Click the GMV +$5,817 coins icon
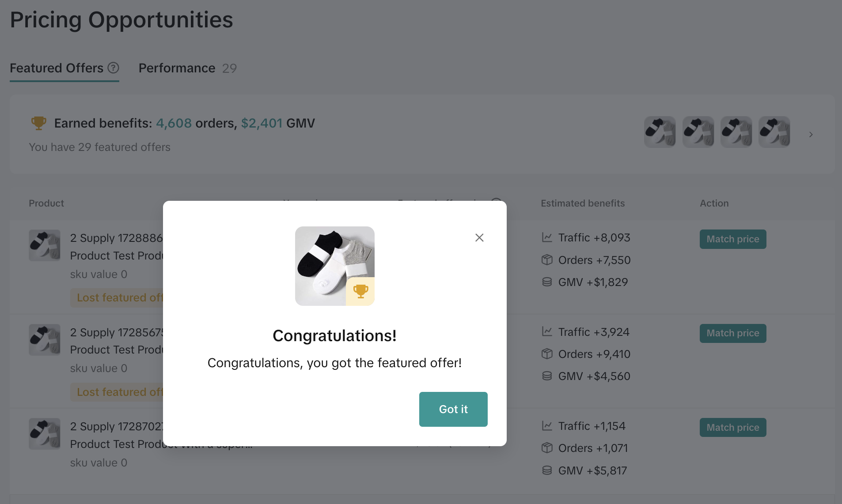842x504 pixels. click(547, 470)
